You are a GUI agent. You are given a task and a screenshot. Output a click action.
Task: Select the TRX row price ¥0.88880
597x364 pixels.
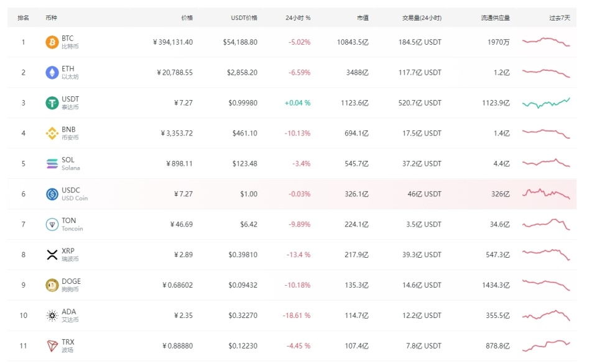coord(177,346)
